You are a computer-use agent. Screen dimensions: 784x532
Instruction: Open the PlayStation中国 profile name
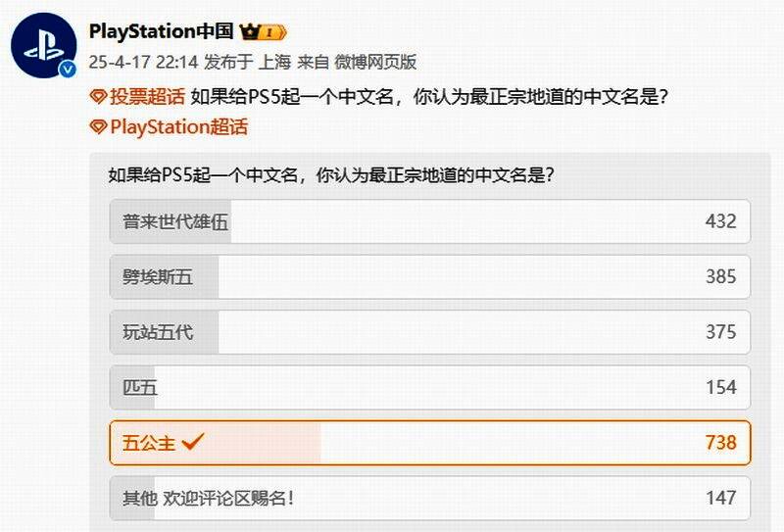163,32
